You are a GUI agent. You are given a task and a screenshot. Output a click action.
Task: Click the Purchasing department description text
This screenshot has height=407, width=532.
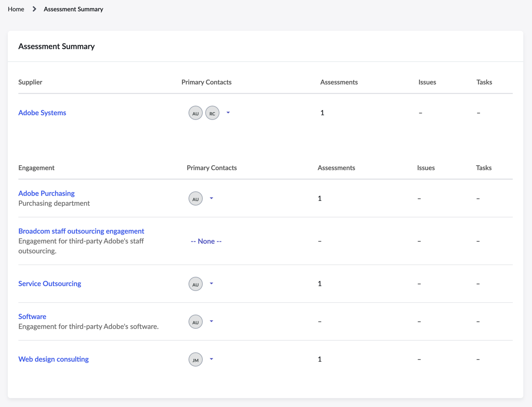54,203
